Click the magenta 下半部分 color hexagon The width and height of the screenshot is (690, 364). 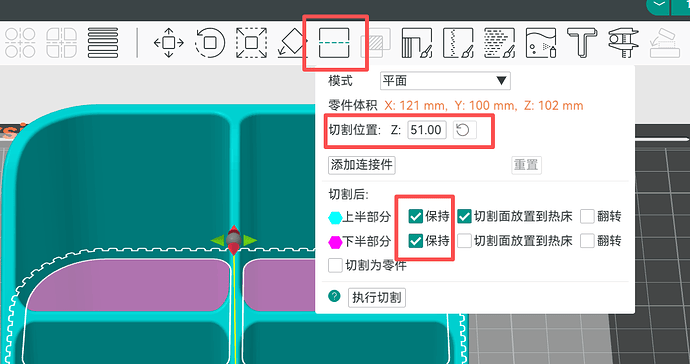coord(335,242)
